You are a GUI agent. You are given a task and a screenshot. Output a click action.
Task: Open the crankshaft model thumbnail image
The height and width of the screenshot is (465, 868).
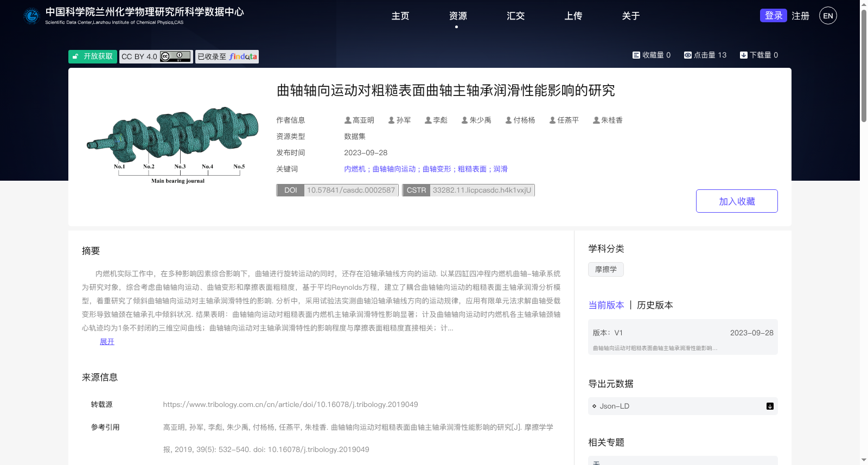[173, 145]
